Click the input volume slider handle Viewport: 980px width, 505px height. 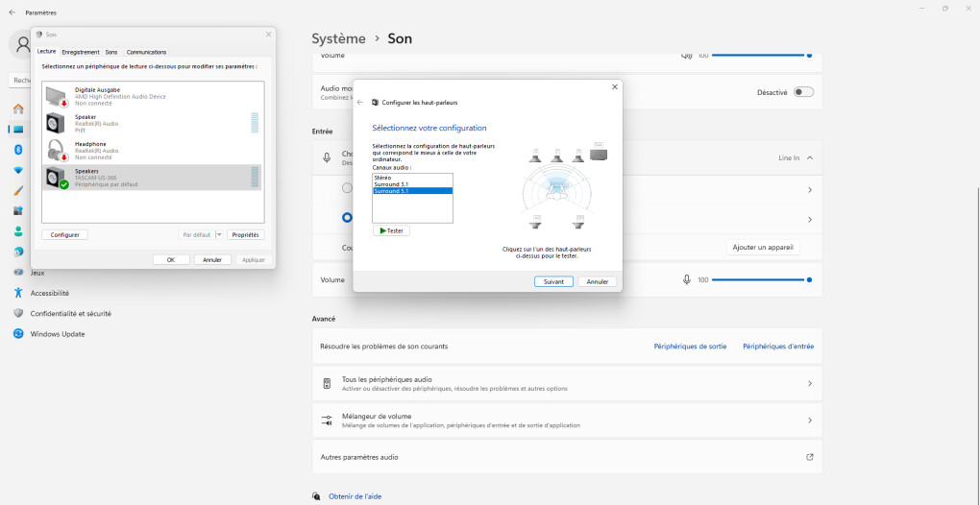[x=810, y=279]
